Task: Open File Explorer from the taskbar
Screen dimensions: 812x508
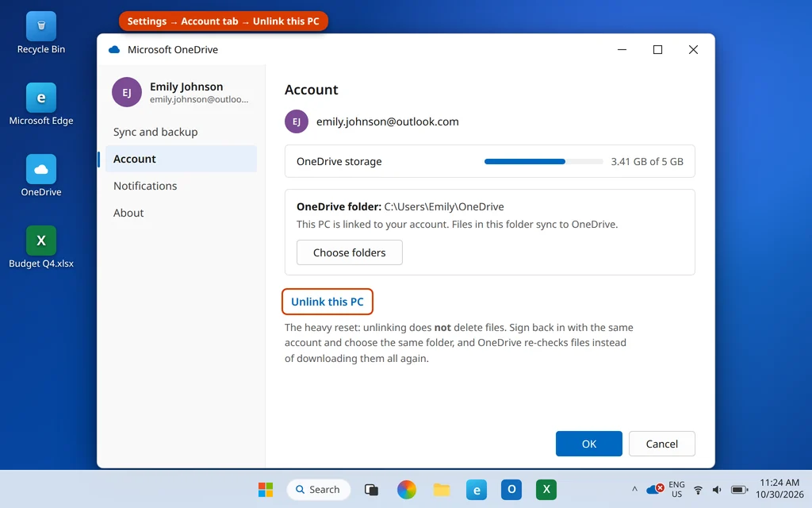Action: [442, 489]
